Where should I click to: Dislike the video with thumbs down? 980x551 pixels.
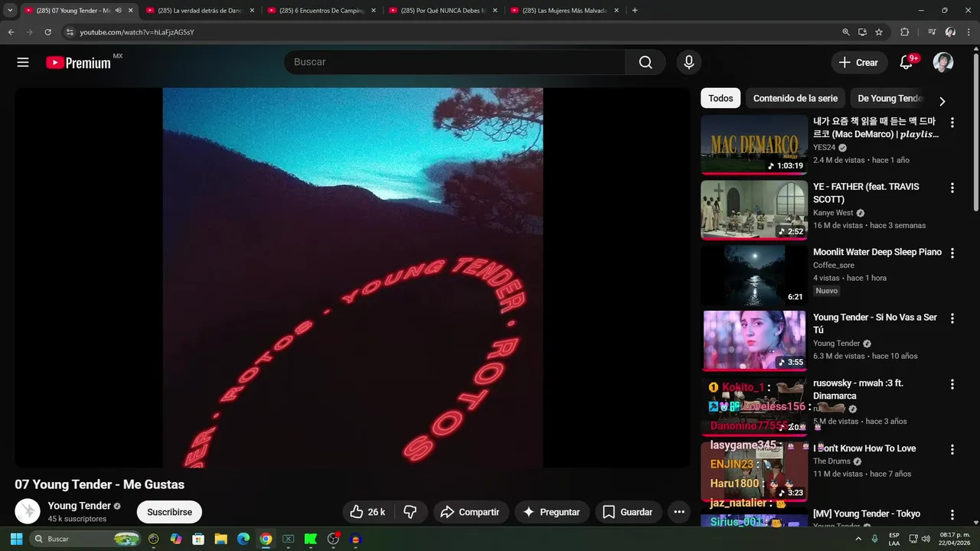[x=410, y=512]
